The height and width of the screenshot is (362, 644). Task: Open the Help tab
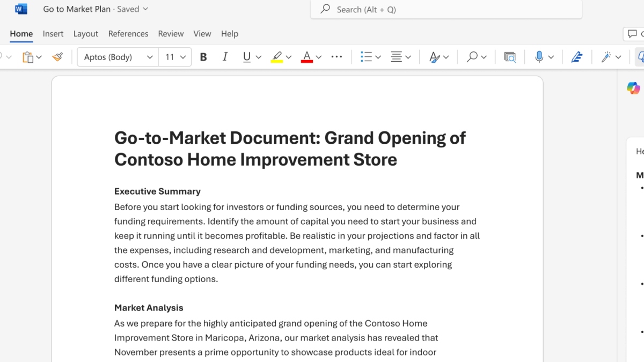[230, 34]
